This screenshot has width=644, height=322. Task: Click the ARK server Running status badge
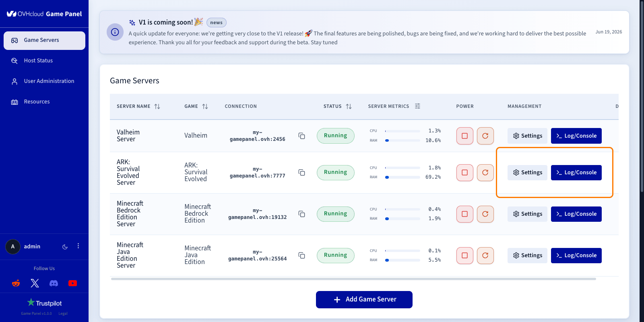tap(336, 172)
